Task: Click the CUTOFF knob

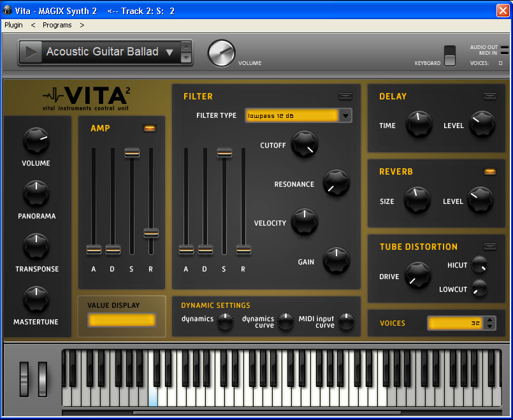Action: point(305,144)
